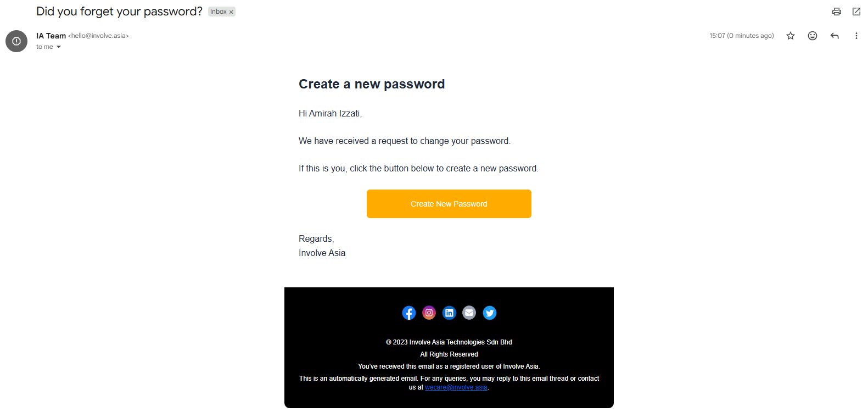The image size is (868, 417).
Task: Click the Create New Password button
Action: [x=449, y=204]
